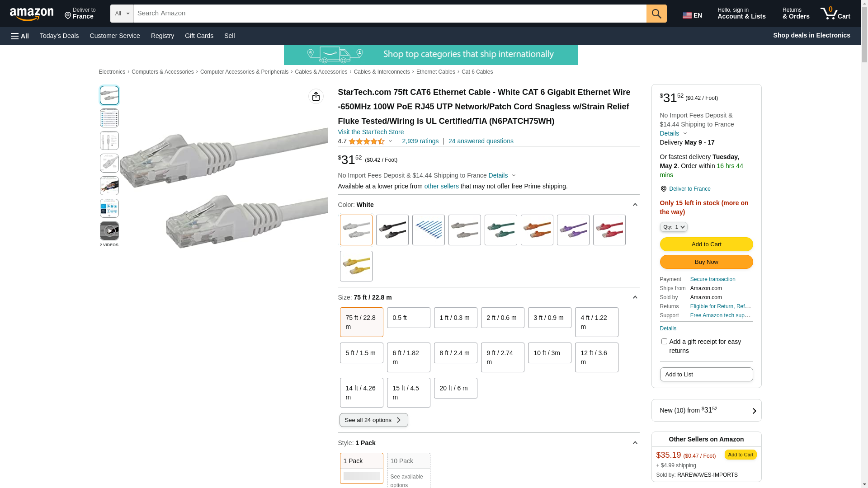Click the EN language flag

692,15
